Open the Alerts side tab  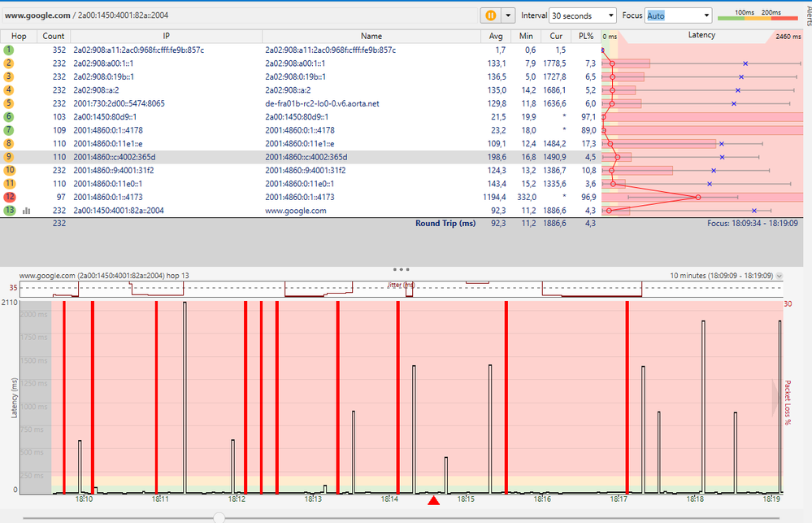coord(809,15)
